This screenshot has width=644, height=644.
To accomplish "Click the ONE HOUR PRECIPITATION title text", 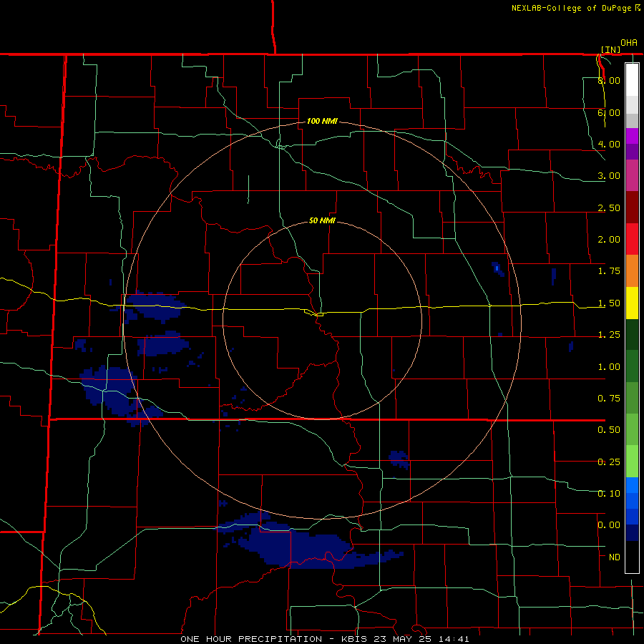I will coord(251,639).
